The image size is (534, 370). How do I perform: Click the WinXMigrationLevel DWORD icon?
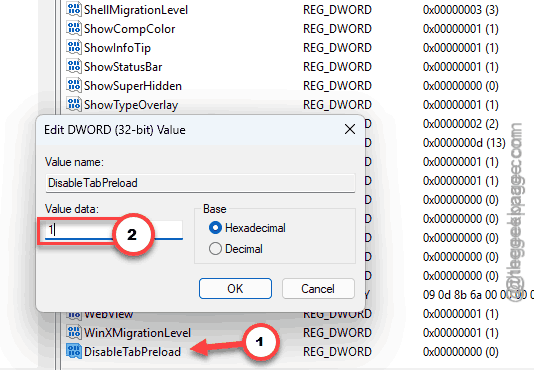point(74,332)
